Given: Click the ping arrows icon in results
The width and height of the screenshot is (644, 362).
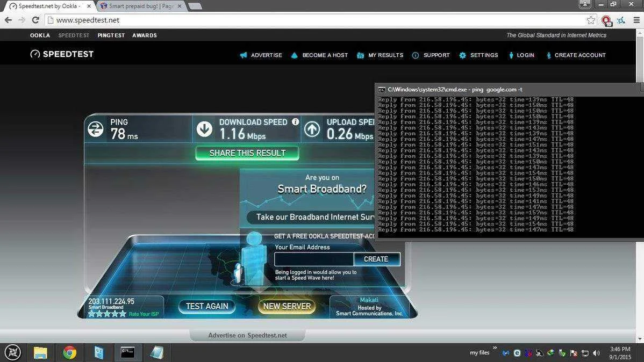Looking at the screenshot, I should pyautogui.click(x=96, y=129).
